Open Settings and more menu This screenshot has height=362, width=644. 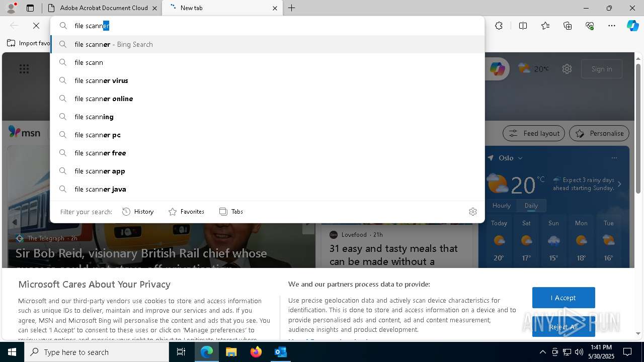(x=612, y=26)
